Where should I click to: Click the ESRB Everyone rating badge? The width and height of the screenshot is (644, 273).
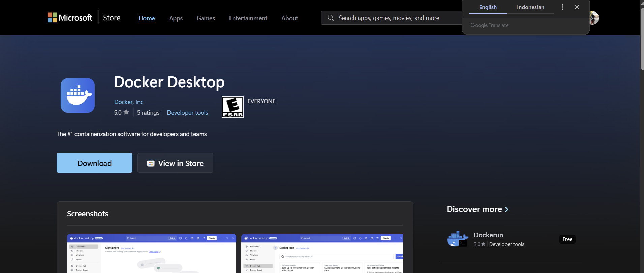coord(233,107)
